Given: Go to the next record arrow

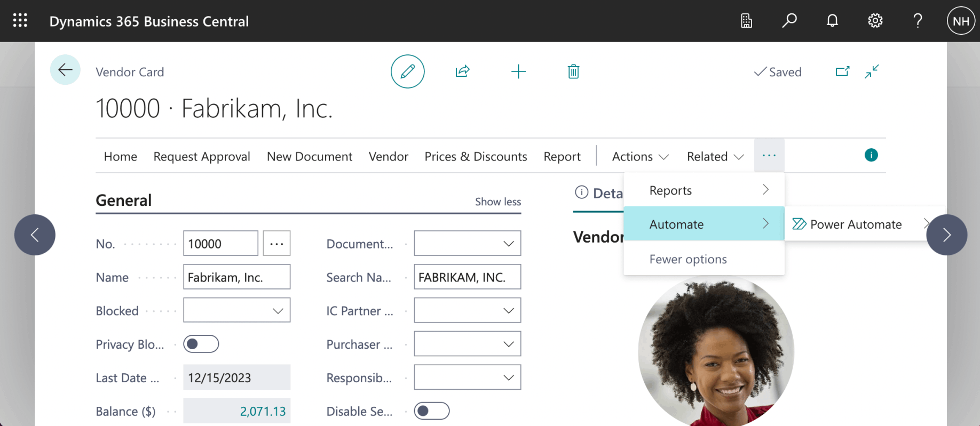Looking at the screenshot, I should (x=947, y=235).
